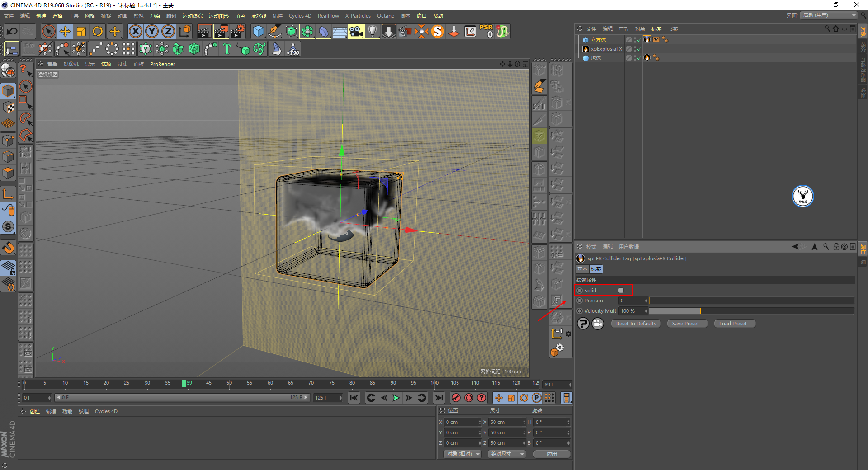Click the Velocity Mult stepper arrows

click(646, 311)
